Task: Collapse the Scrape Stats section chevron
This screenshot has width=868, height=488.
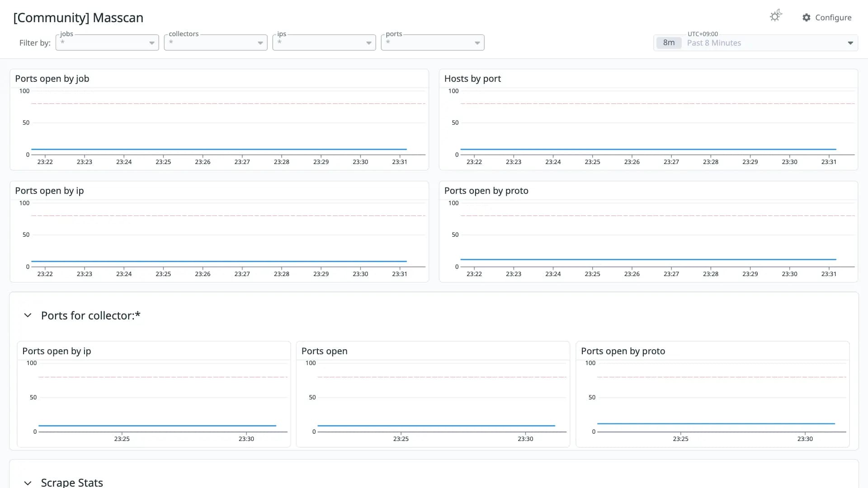Action: [28, 483]
